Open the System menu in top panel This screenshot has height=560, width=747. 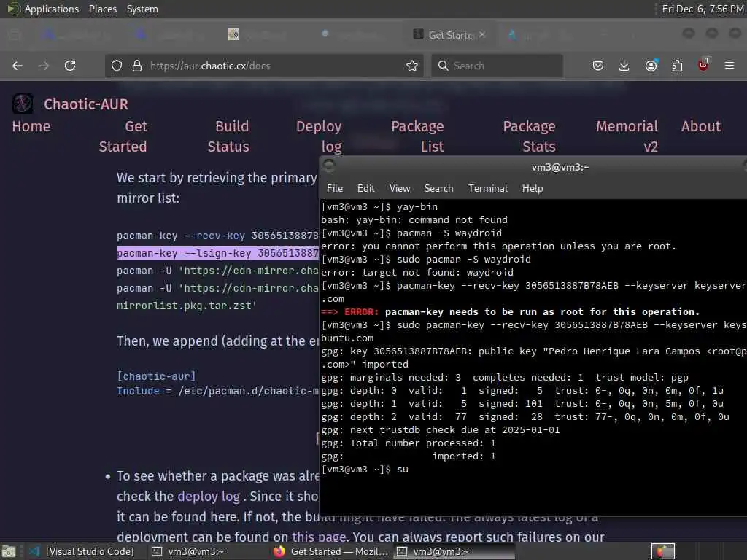142,9
